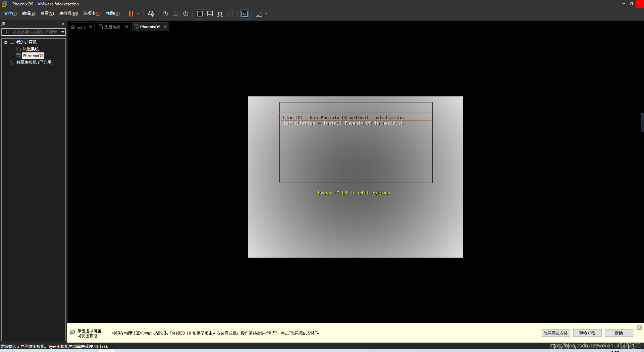Click the VM icon beside 凤凰系统 in tree

pyautogui.click(x=18, y=49)
